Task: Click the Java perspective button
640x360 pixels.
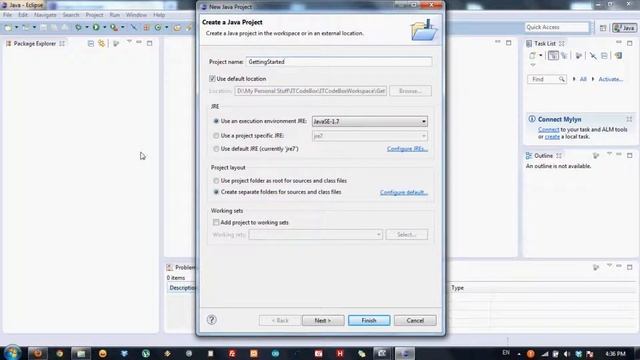Action: click(x=624, y=28)
